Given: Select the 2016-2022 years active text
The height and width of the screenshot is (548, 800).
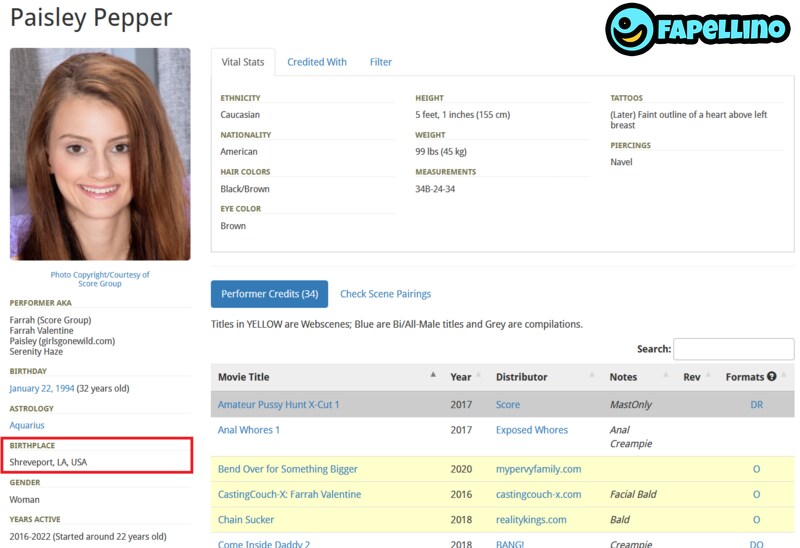Looking at the screenshot, I should coord(88,536).
